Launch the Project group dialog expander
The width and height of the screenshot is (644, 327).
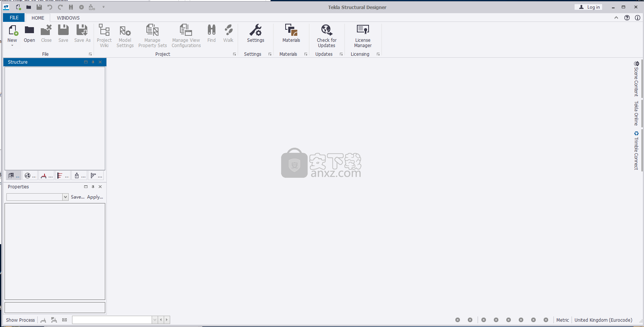pos(234,54)
